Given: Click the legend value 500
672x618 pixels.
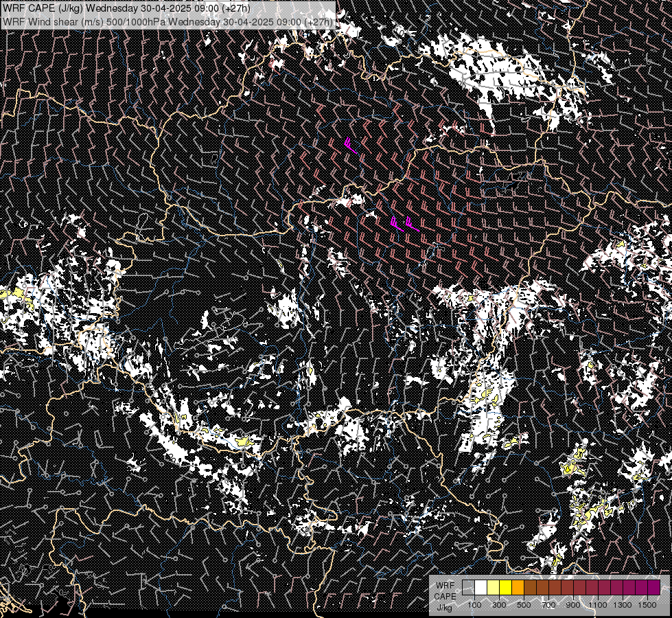Looking at the screenshot, I should point(524,605).
